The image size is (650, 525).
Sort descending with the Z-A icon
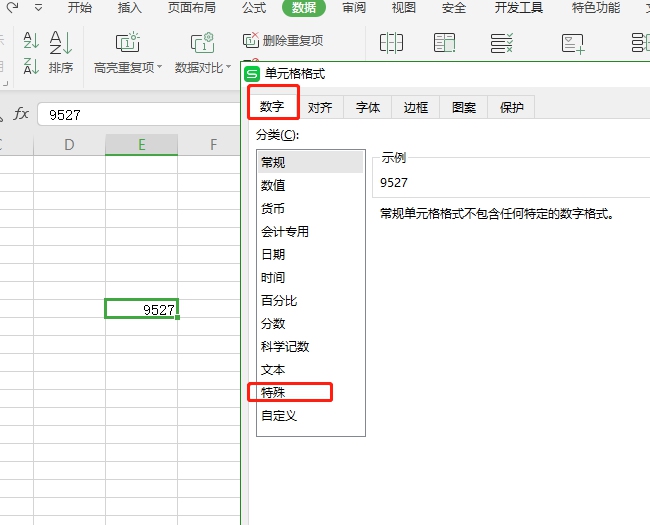[x=31, y=66]
